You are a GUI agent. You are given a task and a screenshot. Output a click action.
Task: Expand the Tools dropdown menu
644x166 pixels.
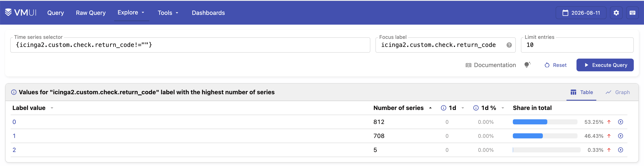168,13
